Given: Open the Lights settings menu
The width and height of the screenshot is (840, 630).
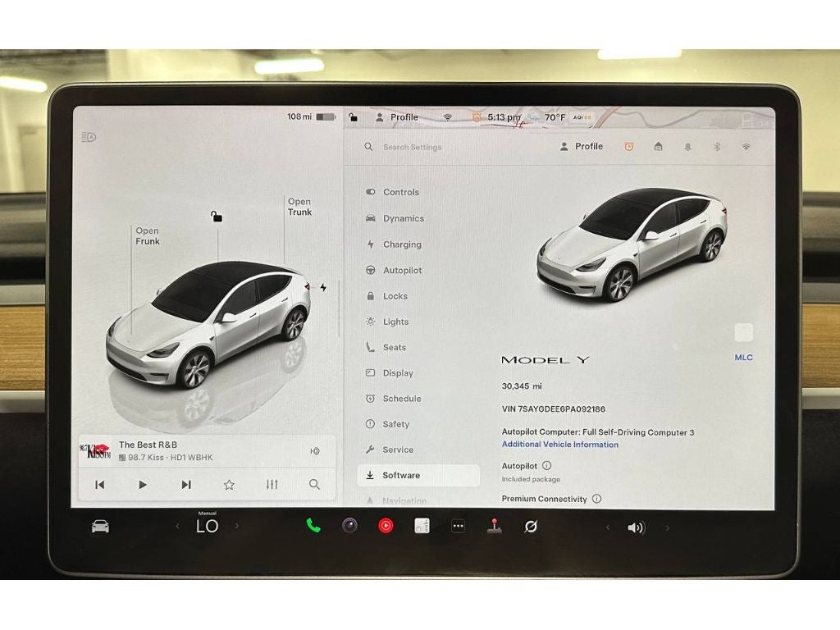Looking at the screenshot, I should tap(388, 322).
